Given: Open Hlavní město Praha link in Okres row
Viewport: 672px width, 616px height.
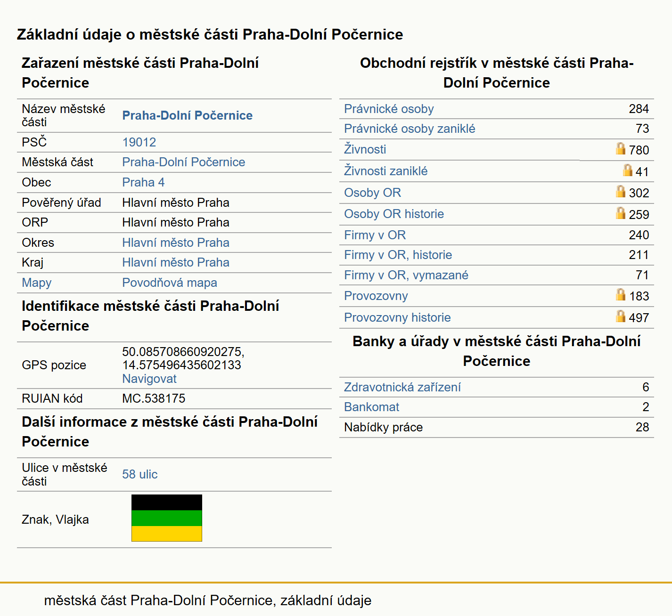Looking at the screenshot, I should click(175, 243).
